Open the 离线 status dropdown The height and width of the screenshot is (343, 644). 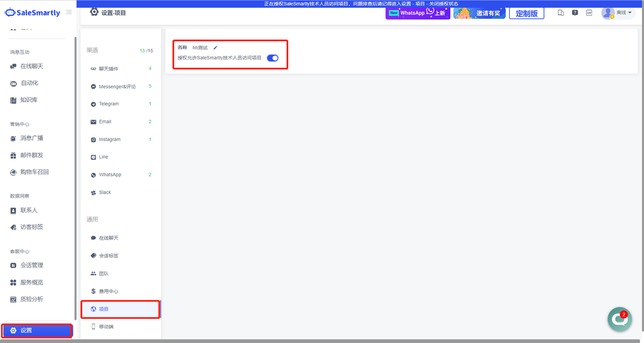point(624,13)
